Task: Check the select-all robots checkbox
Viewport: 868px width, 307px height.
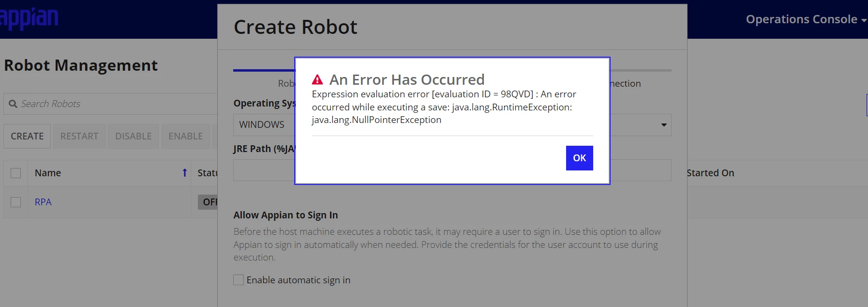Action: [16, 173]
